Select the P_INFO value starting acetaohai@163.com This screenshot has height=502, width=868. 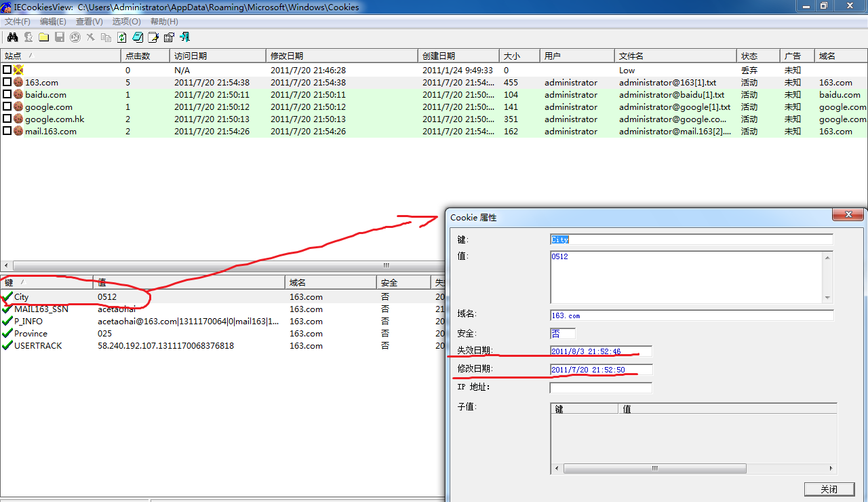point(189,321)
